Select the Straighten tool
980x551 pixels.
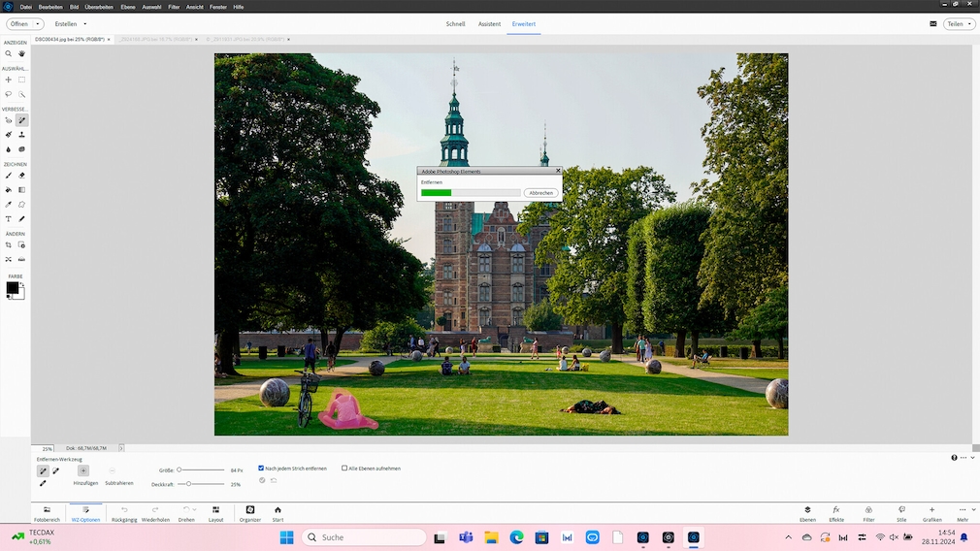22,259
